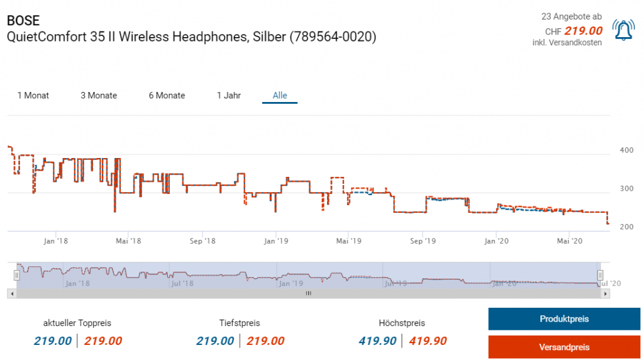Toggle the Produktpreis series

click(564, 319)
